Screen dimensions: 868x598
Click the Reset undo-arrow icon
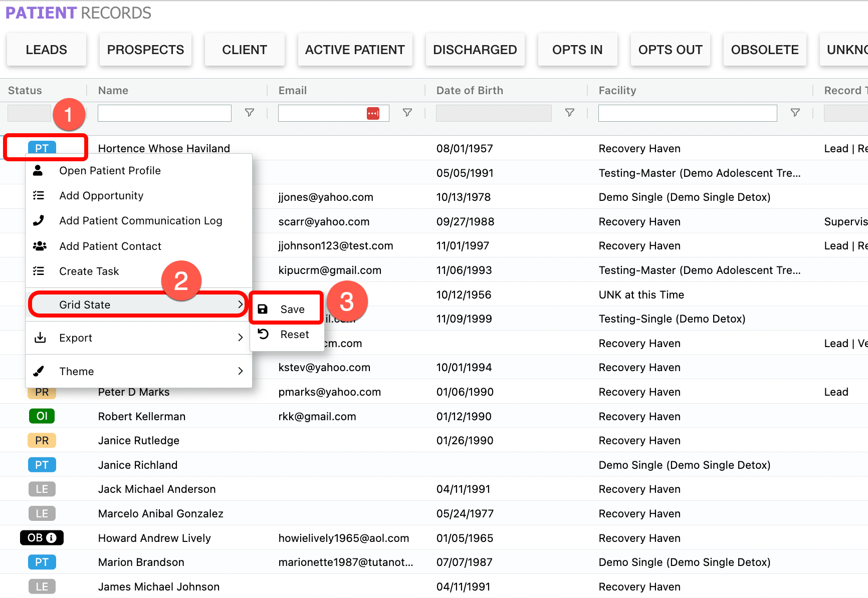coord(263,334)
